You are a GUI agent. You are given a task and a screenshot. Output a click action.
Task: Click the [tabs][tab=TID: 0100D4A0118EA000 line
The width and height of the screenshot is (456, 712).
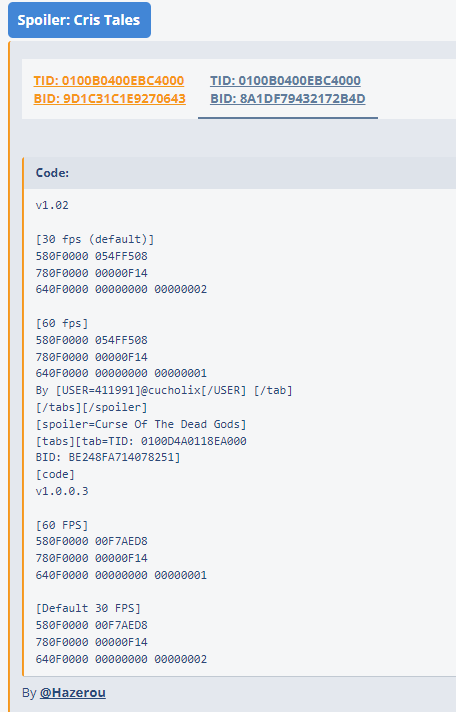(141, 441)
